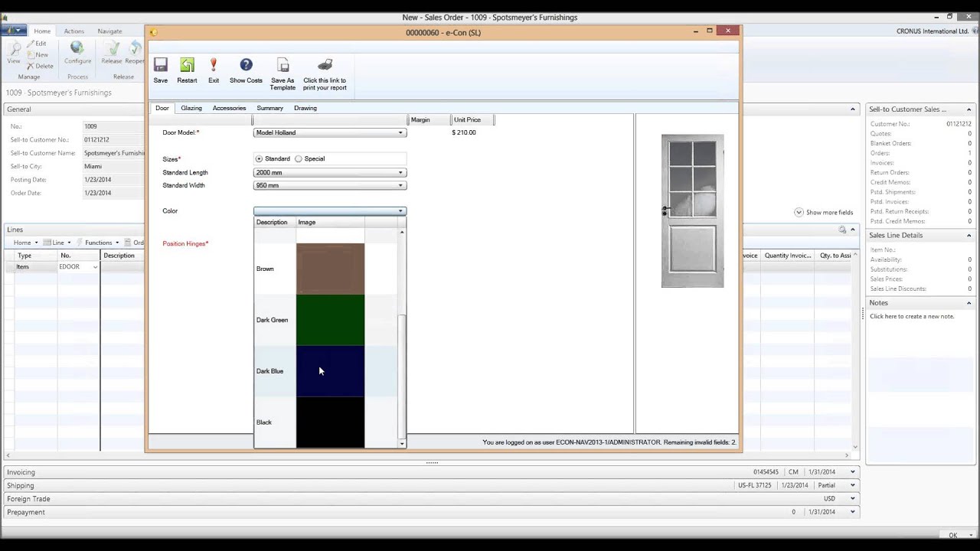Open the Drawing tab
The width and height of the screenshot is (980, 551).
[305, 108]
